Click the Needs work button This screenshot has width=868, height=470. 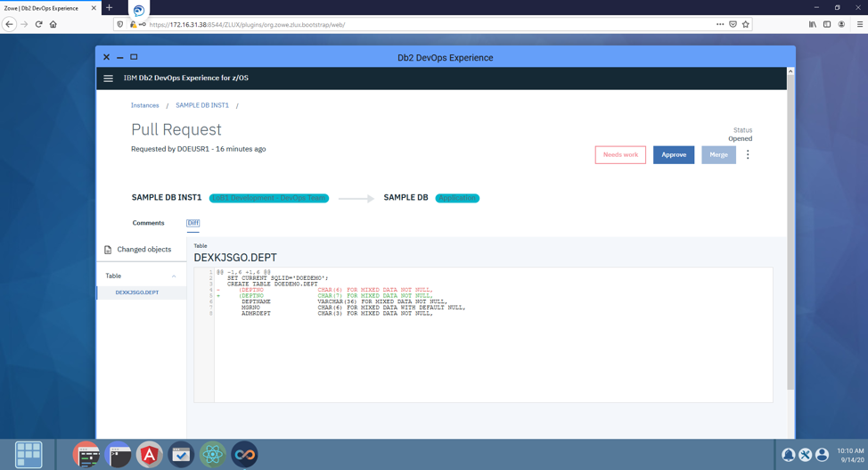(x=620, y=154)
